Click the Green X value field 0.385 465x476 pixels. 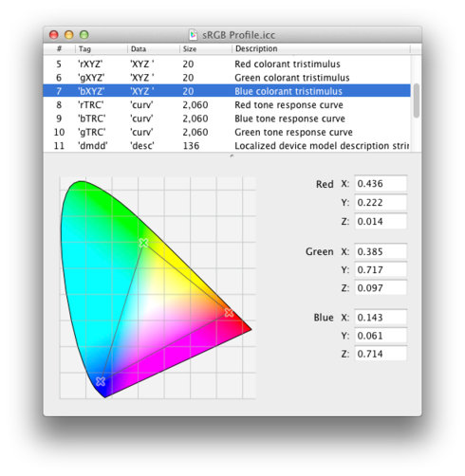coord(381,251)
